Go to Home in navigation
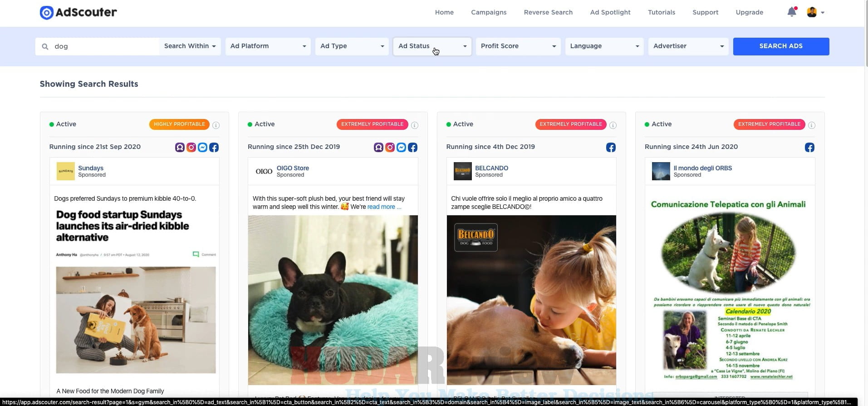Screen dimensions: 868x406 [x=444, y=12]
